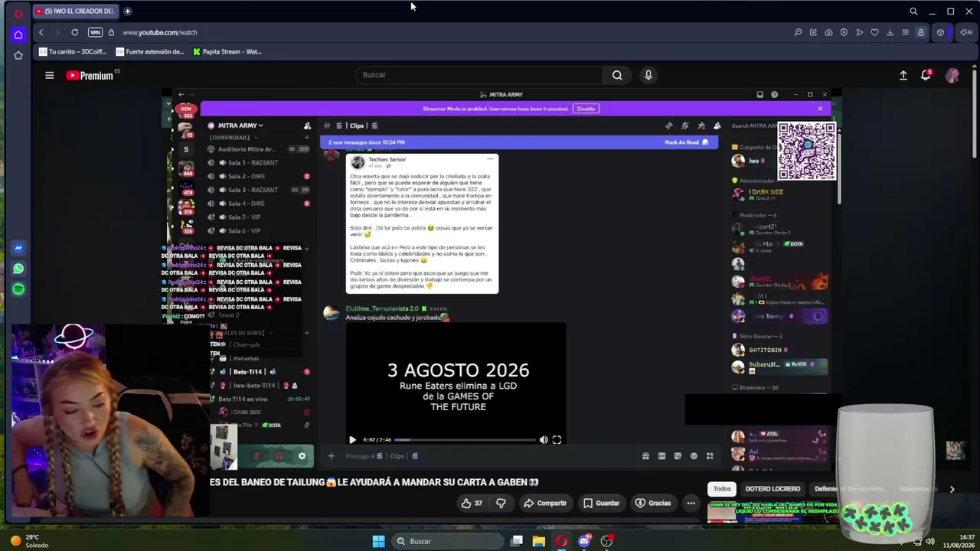Click the Windows taskbar Buscar search box

448,541
